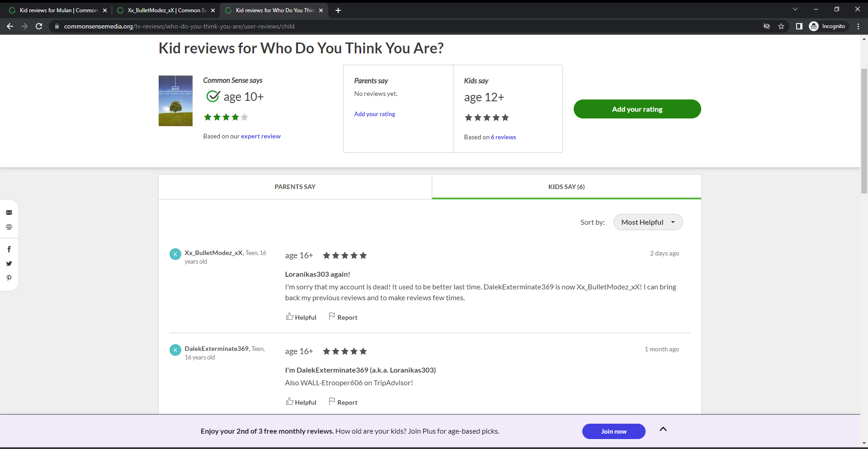Click the green Add your rating button

637,109
